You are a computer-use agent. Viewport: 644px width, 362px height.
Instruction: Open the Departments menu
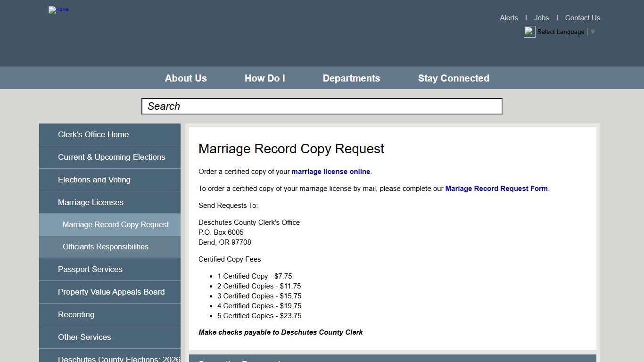351,78
